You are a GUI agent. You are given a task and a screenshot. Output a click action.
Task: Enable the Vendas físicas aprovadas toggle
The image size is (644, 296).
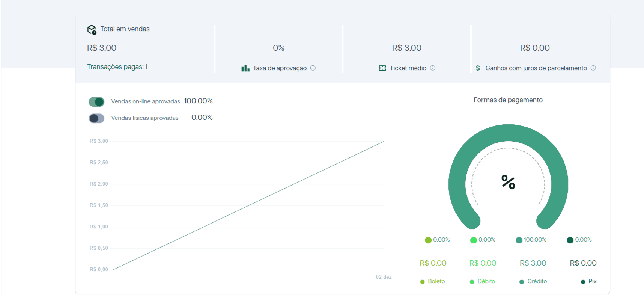96,118
